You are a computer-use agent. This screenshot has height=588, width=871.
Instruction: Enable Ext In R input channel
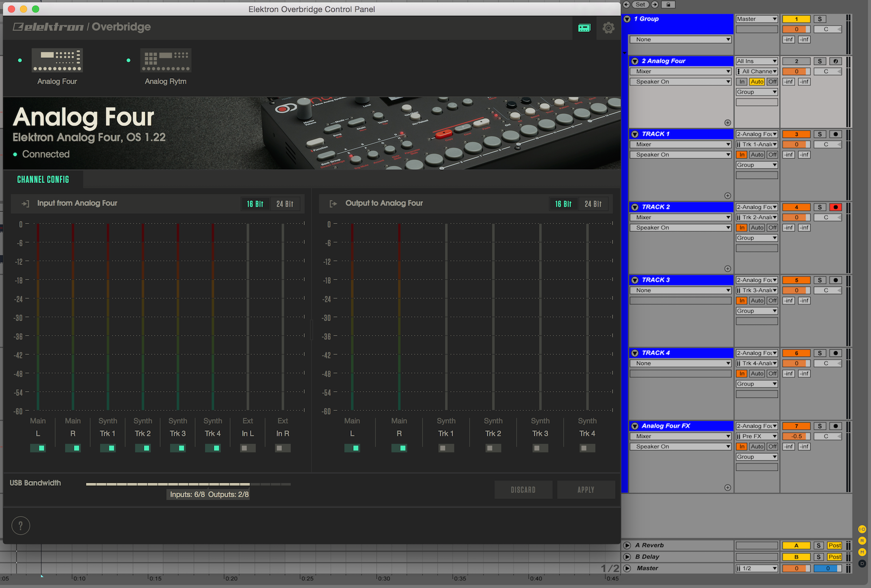283,448
